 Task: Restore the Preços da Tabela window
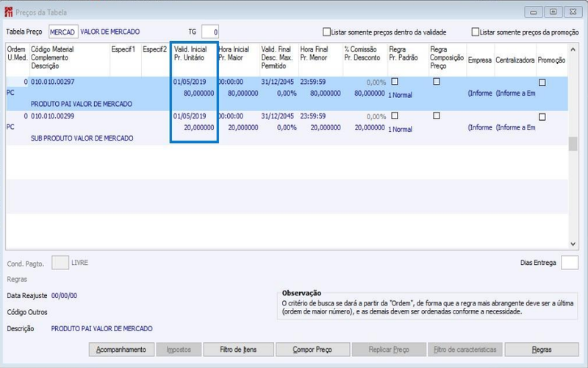click(x=553, y=12)
